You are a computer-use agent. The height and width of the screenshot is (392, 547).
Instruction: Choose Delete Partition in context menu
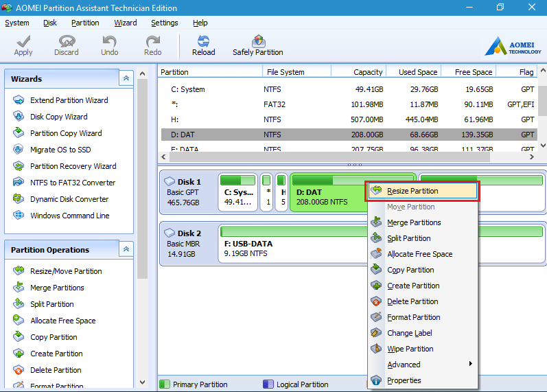point(423,301)
